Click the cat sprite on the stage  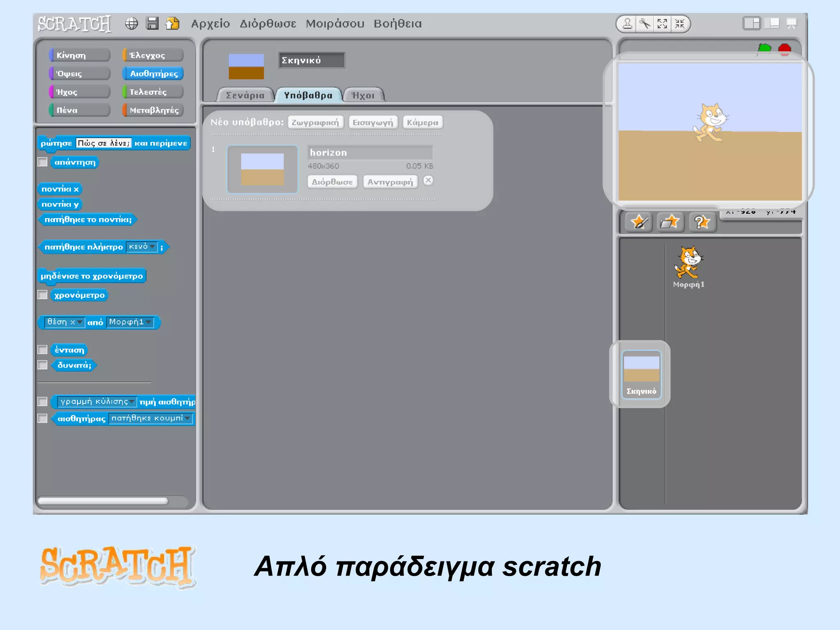[x=711, y=122]
